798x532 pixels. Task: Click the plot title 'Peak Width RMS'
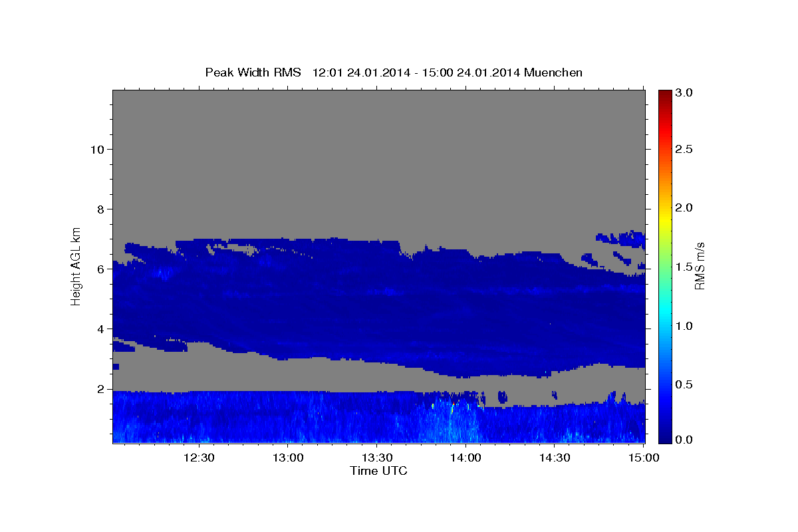tap(253, 72)
